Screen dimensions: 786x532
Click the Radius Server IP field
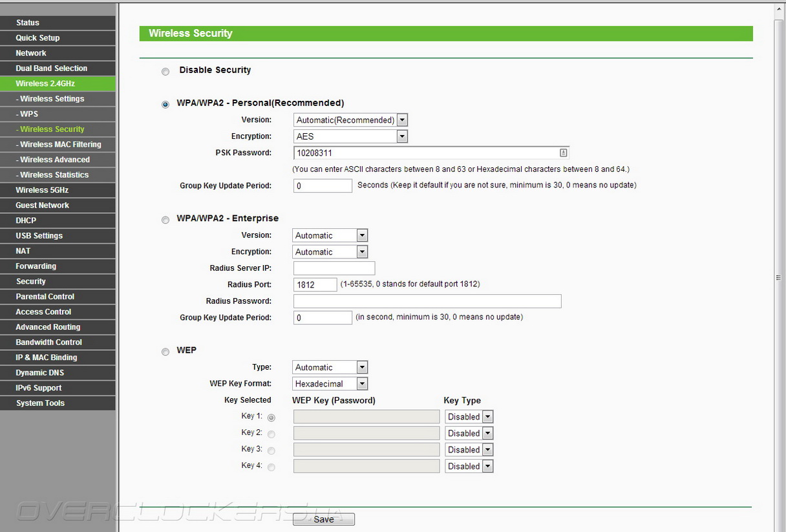(334, 268)
